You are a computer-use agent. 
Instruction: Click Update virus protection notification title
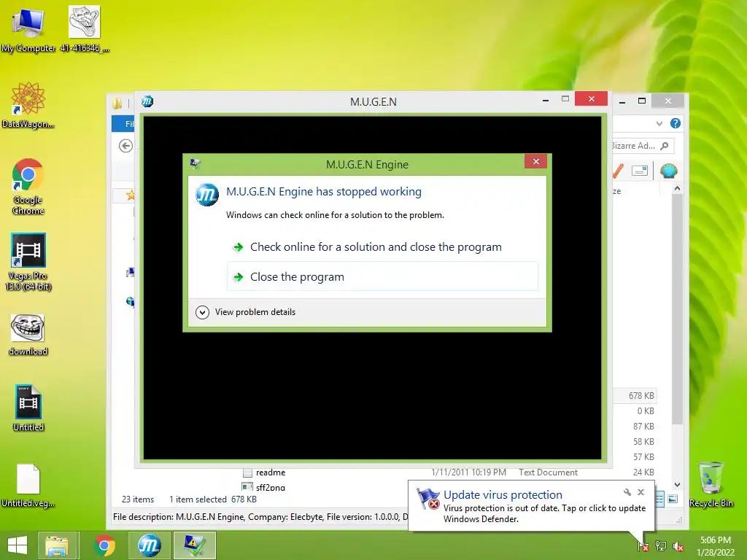point(503,495)
